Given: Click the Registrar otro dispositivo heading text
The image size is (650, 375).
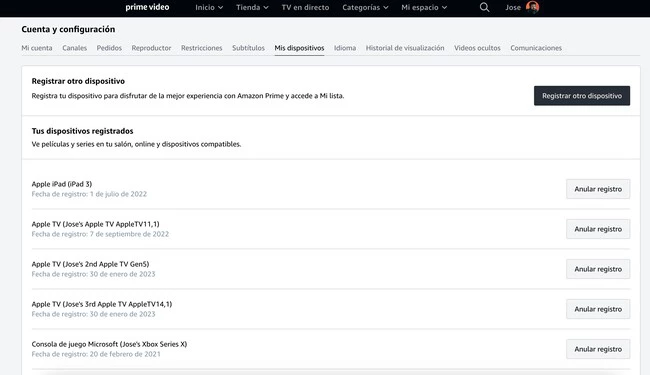Looking at the screenshot, I should [78, 81].
